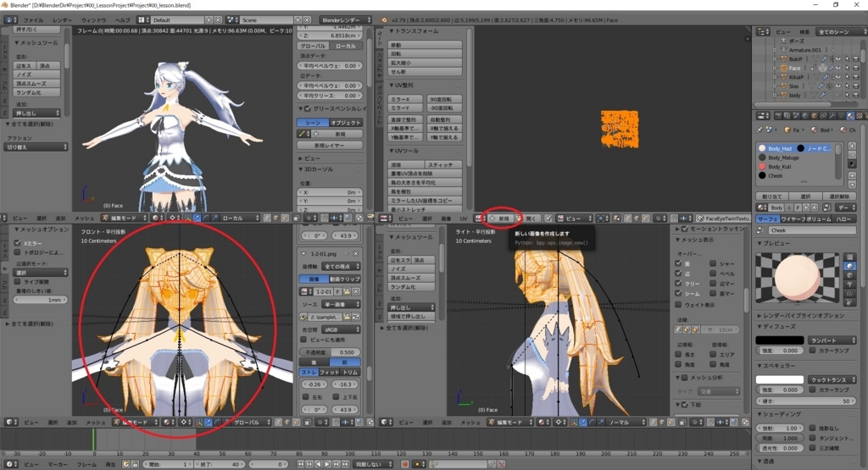The width and height of the screenshot is (868, 470).
Task: Click the diffuse black color swatch
Action: (x=780, y=340)
